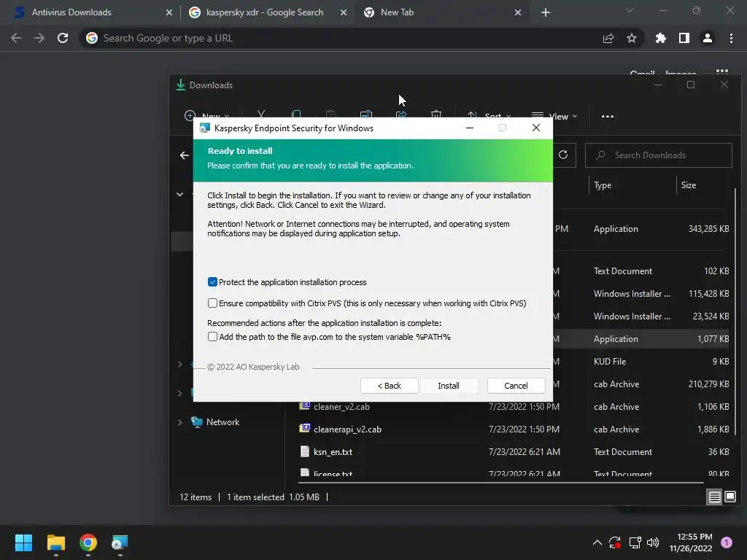Select the New Tab browser tab
Screen dimensions: 747x560
point(441,12)
